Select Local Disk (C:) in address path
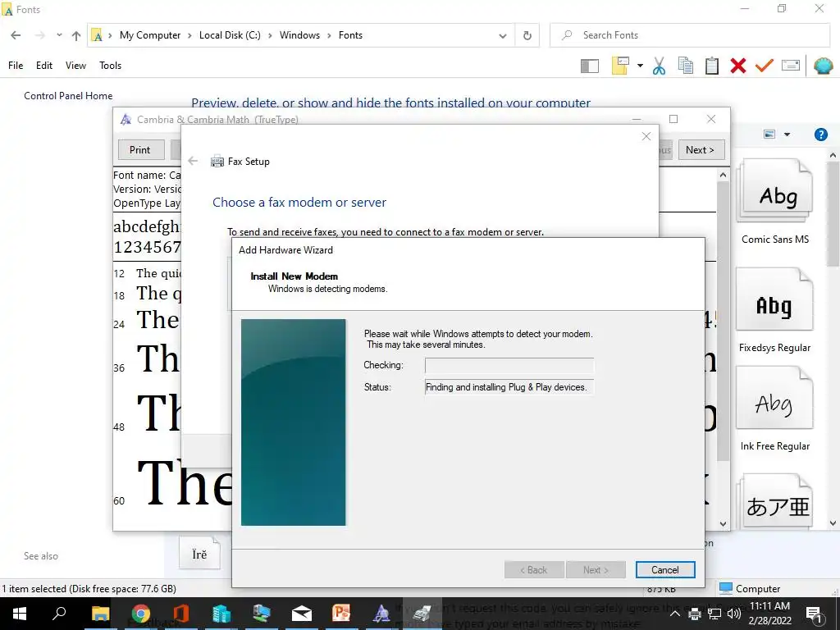This screenshot has width=840, height=630. tap(230, 35)
